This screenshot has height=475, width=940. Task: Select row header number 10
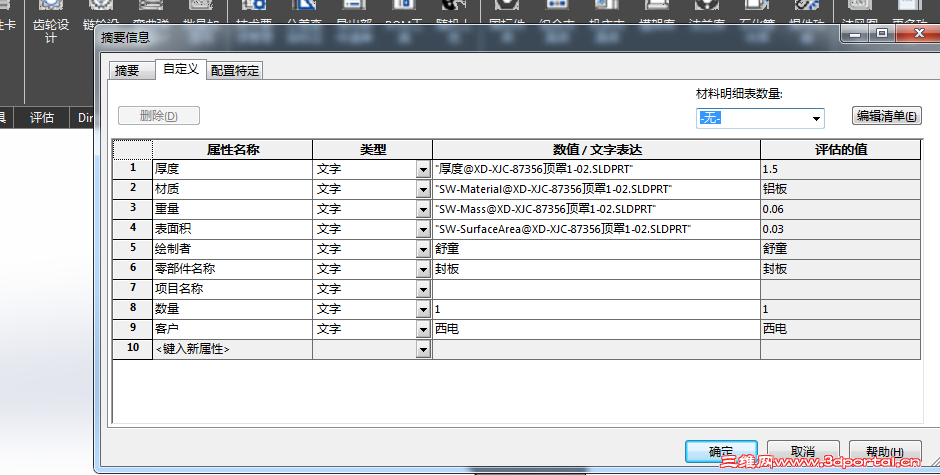click(x=132, y=349)
